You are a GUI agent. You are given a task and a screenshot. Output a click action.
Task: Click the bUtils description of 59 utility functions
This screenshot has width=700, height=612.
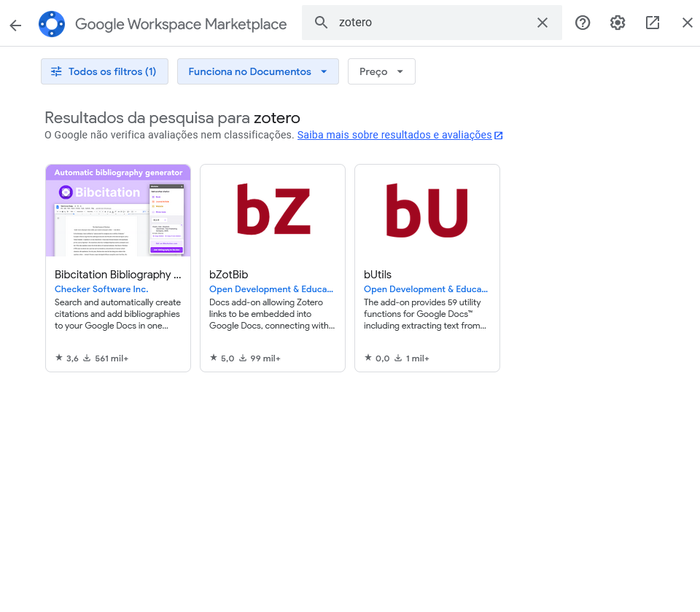pyautogui.click(x=425, y=314)
